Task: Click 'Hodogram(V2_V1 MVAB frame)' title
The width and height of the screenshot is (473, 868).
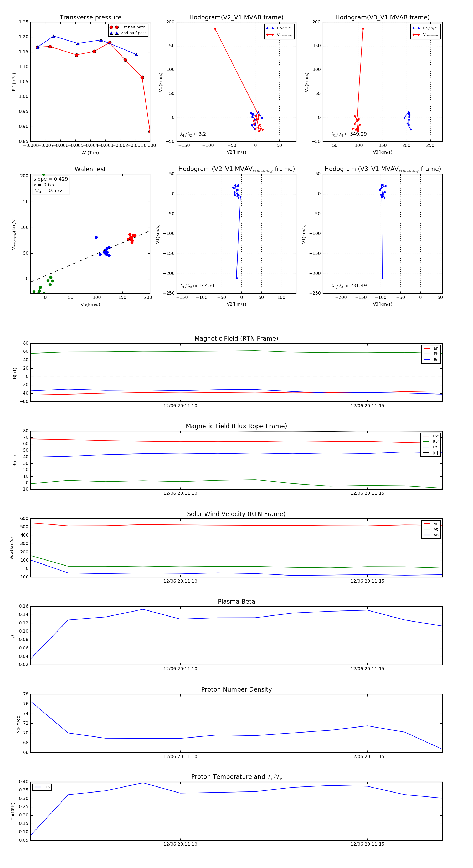Action: pos(236,17)
